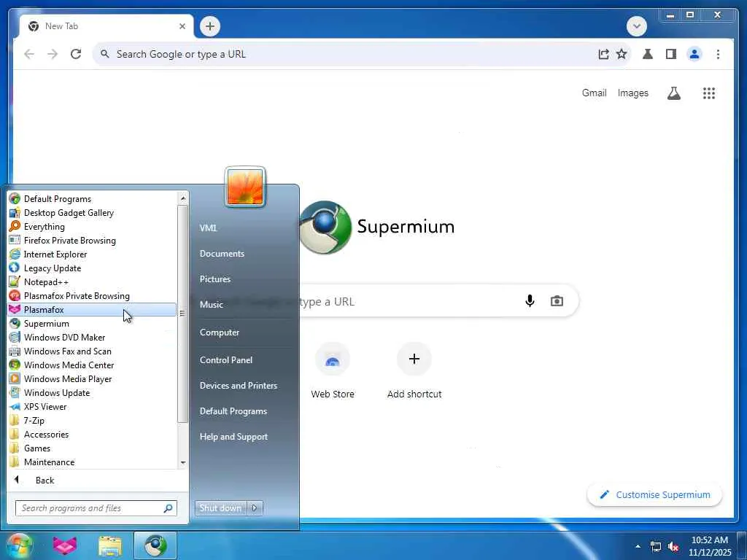Image resolution: width=747 pixels, height=560 pixels.
Task: Click Customise Supermium
Action: [654, 495]
